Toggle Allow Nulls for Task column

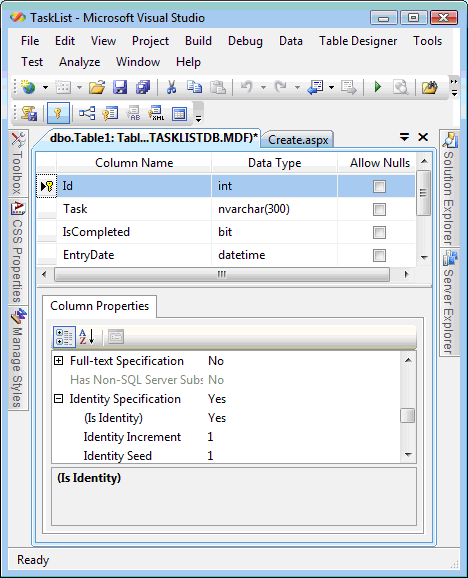(379, 209)
